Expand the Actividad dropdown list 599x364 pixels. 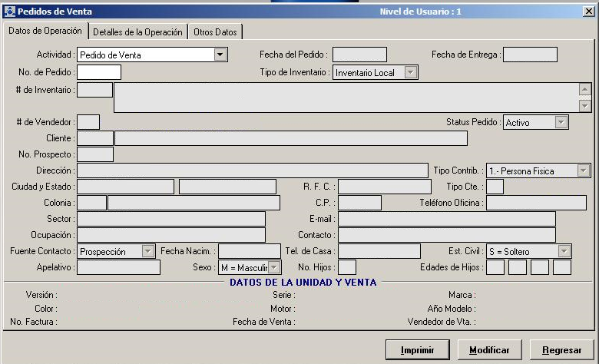click(220, 55)
